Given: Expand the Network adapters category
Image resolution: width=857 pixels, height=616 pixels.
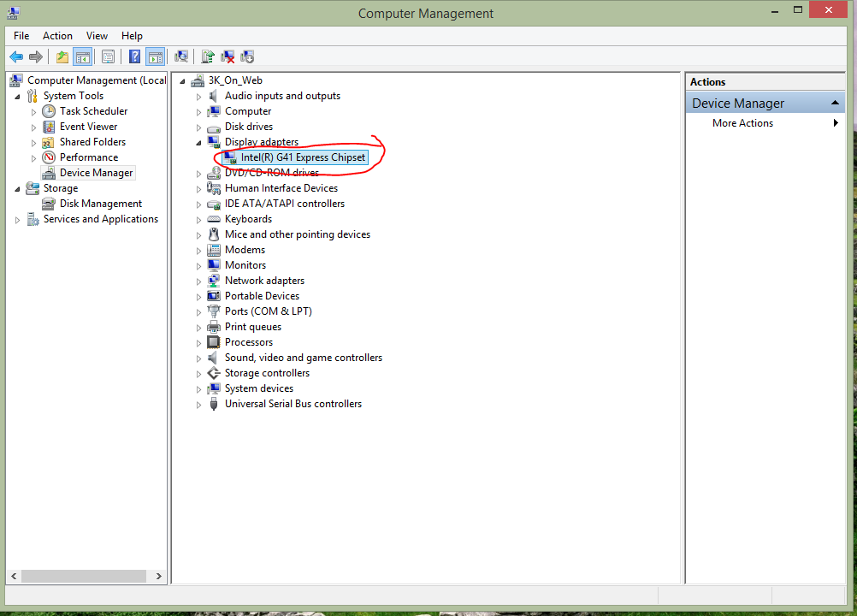Looking at the screenshot, I should [x=198, y=280].
